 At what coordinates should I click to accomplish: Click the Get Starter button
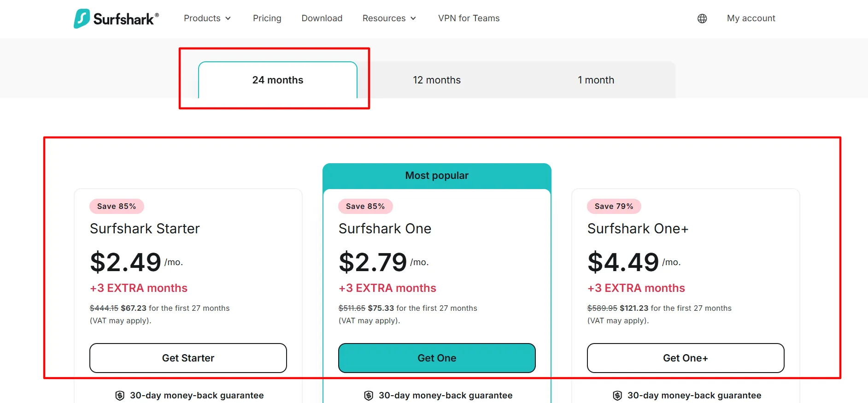click(188, 358)
